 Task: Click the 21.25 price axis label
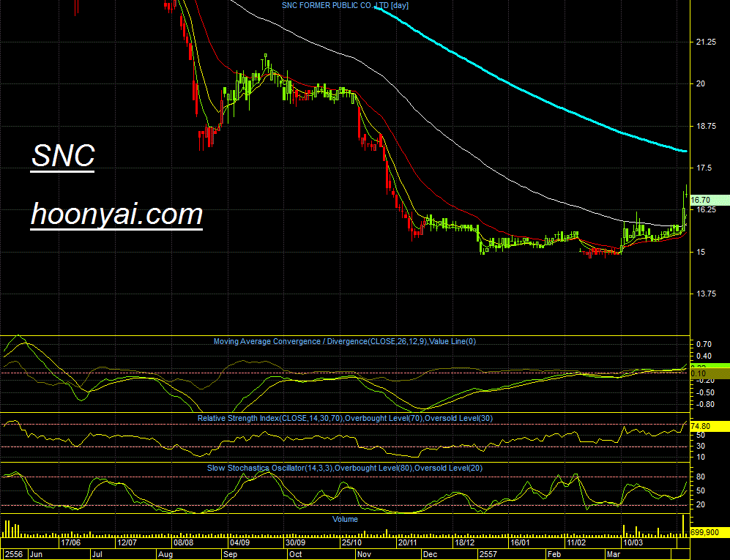point(706,42)
